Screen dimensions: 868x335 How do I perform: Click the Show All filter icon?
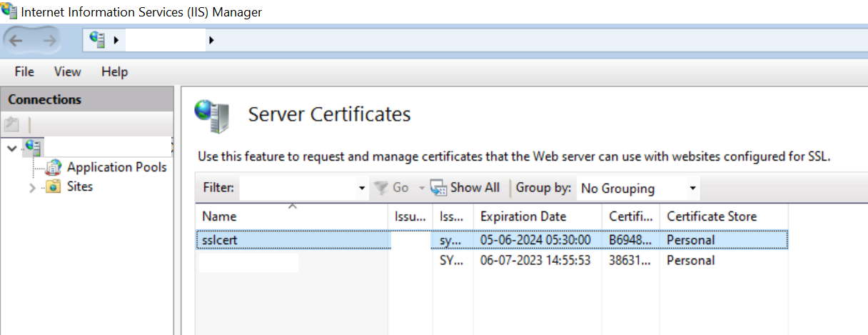pyautogui.click(x=438, y=188)
